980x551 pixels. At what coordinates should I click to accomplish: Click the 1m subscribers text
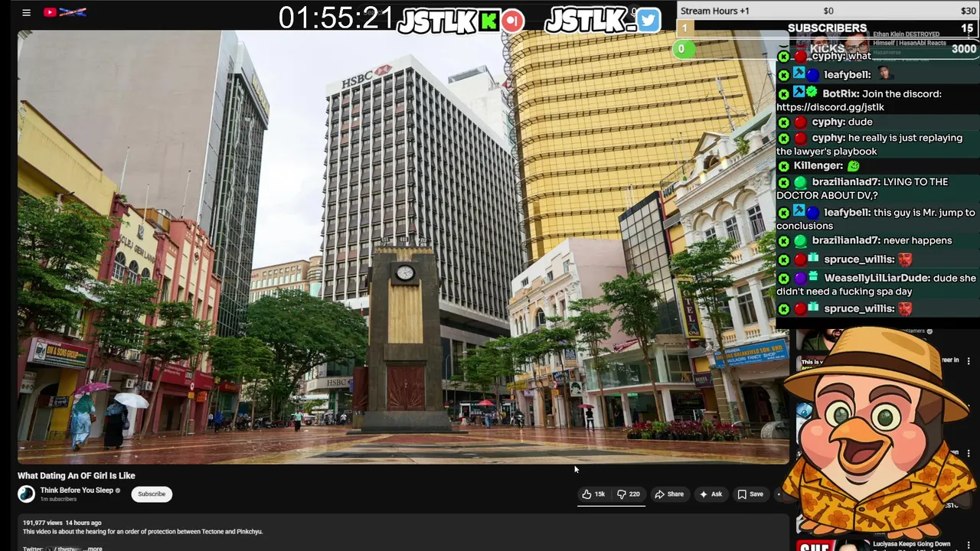[58, 500]
